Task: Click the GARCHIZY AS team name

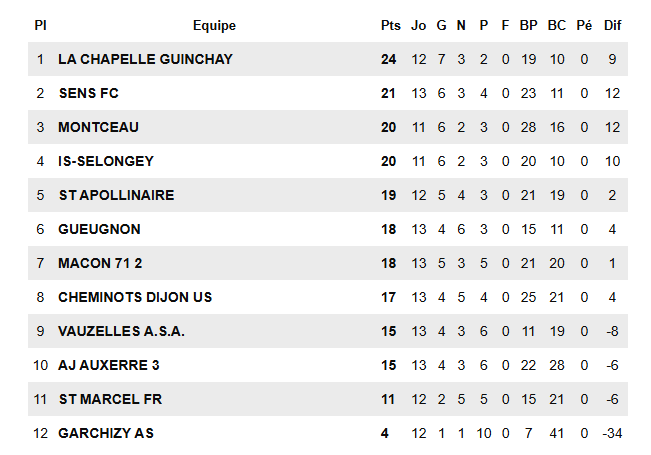Action: 106,433
